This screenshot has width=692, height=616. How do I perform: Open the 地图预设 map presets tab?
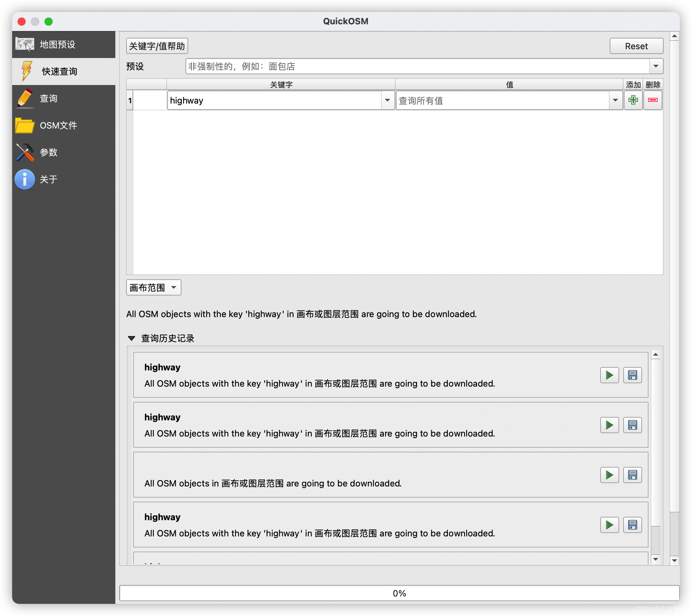click(57, 45)
